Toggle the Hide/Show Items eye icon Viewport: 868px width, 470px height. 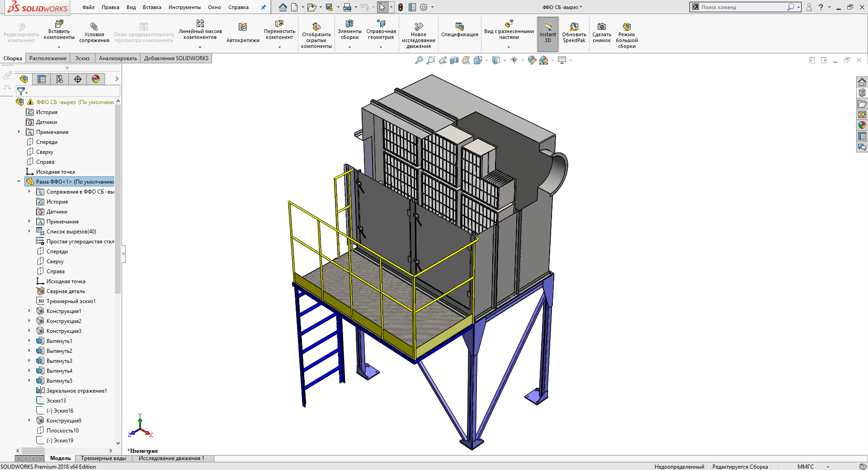point(514,60)
